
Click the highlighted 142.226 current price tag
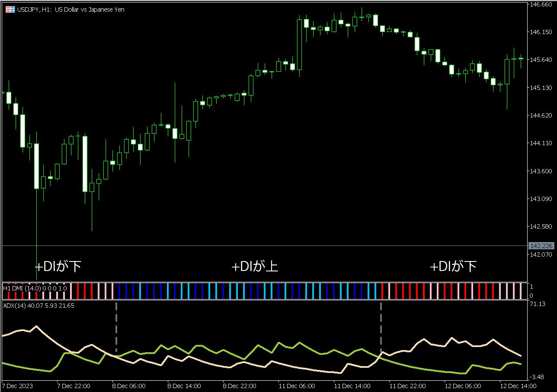[541, 246]
